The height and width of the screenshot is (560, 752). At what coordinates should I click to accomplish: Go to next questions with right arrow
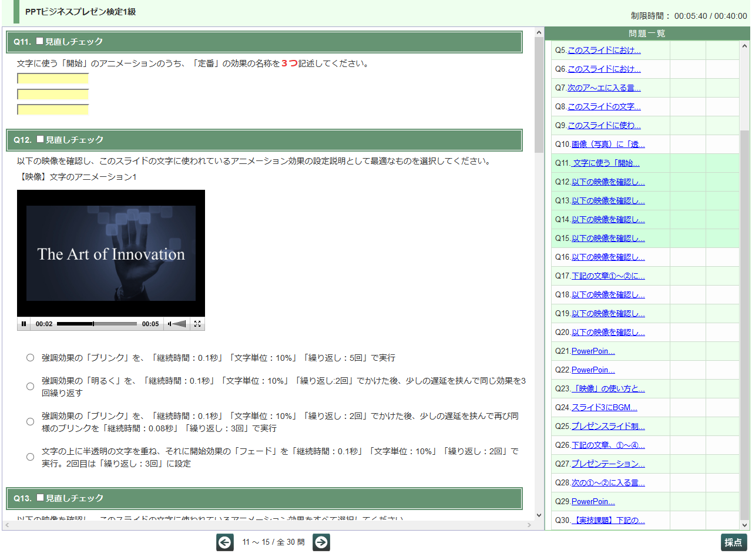click(321, 542)
